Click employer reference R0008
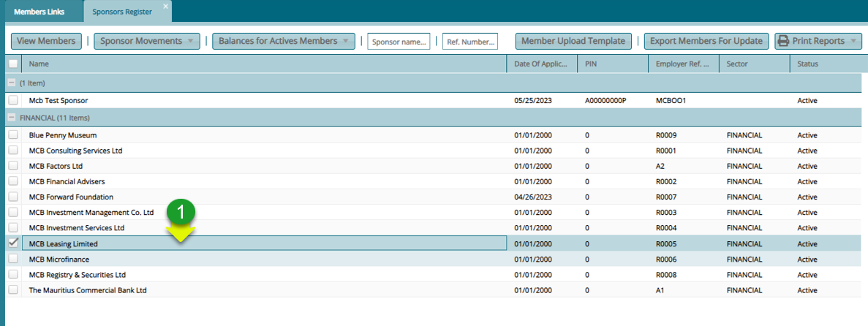The height and width of the screenshot is (326, 868). [666, 275]
